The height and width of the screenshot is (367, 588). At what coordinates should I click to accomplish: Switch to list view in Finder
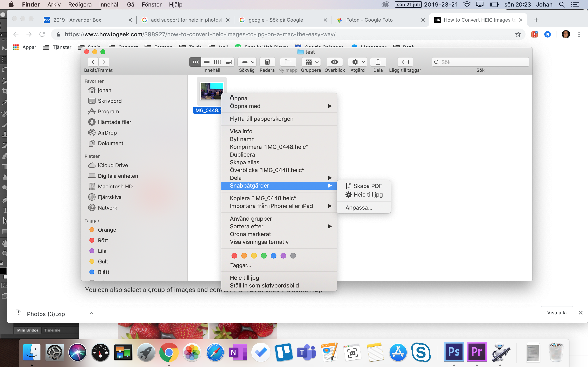click(x=207, y=62)
